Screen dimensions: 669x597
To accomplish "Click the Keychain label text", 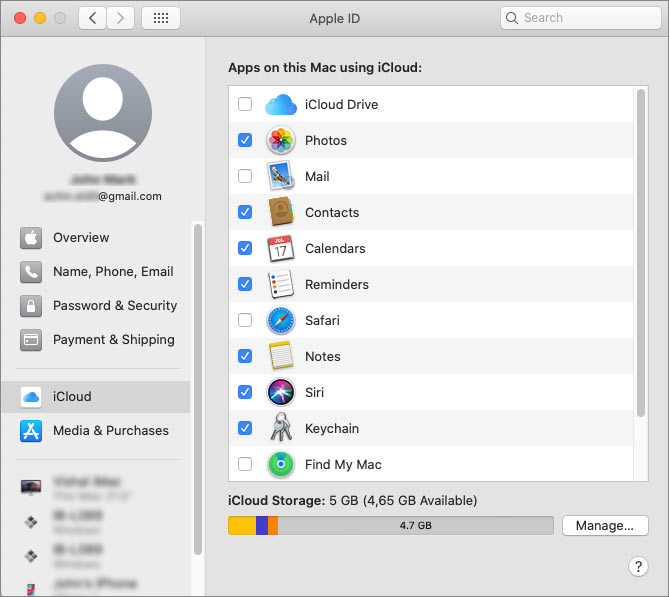I will [332, 428].
